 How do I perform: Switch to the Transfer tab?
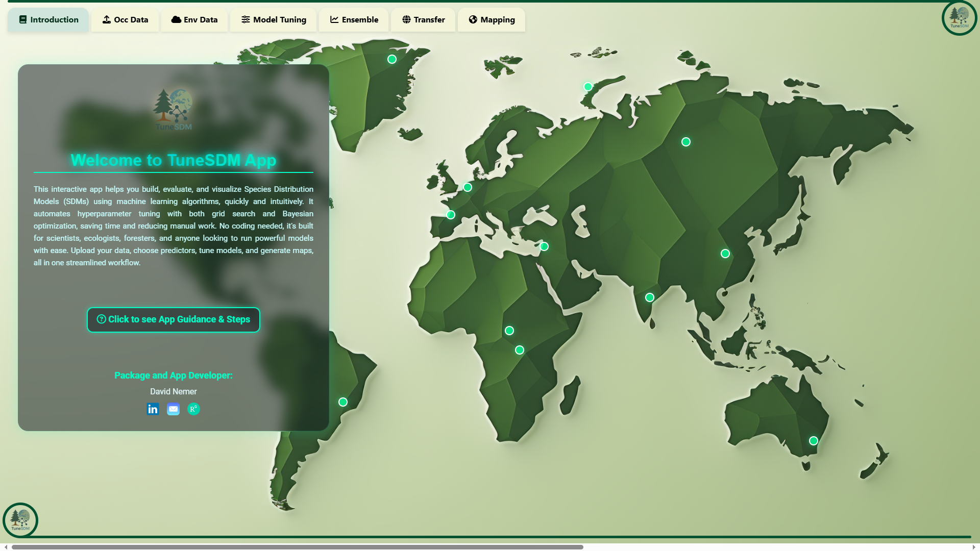[423, 20]
